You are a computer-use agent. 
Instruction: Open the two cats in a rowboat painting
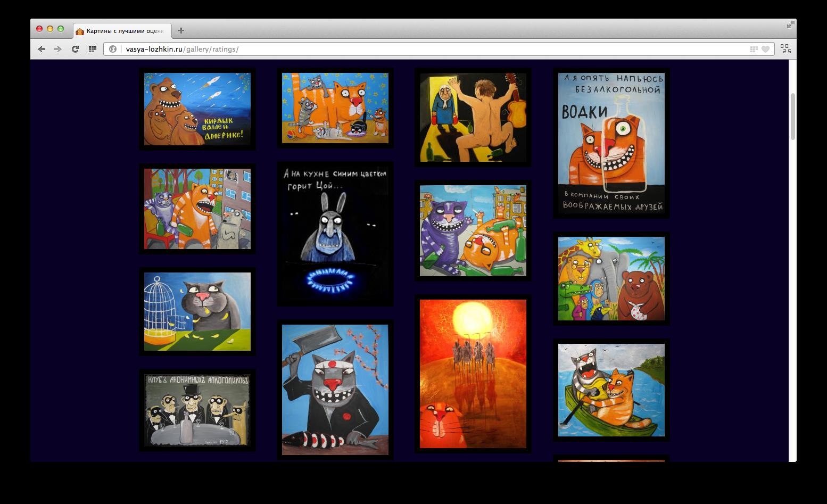(611, 390)
